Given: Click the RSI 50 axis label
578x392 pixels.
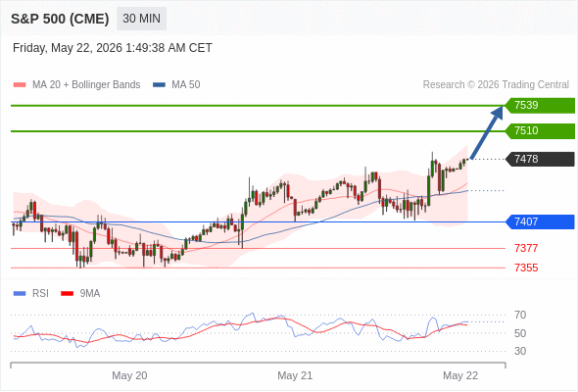Looking at the screenshot, I should pos(520,333).
